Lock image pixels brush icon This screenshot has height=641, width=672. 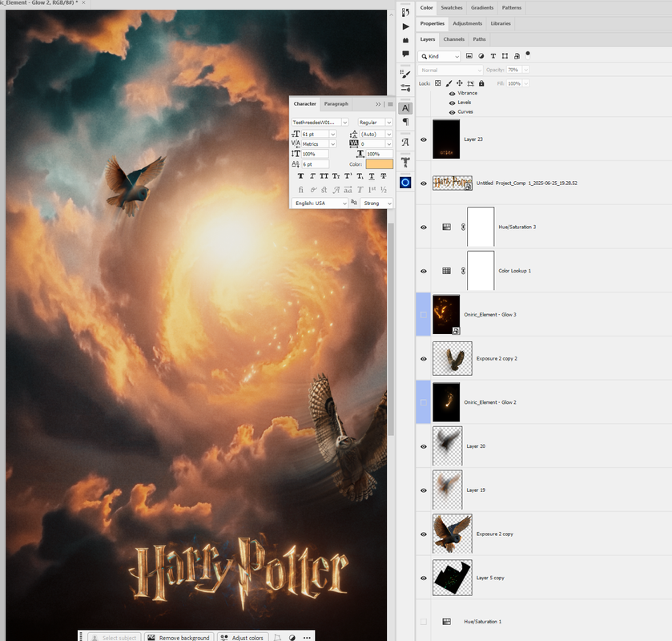click(449, 83)
